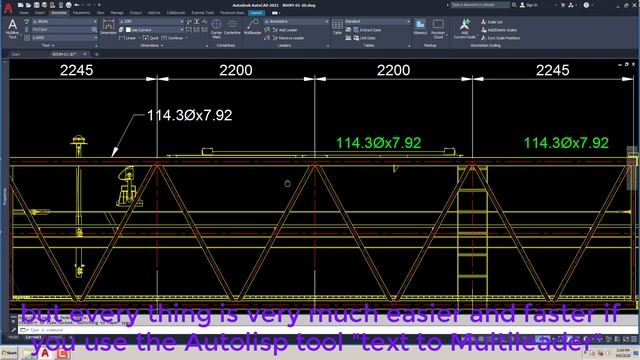This screenshot has height=360, width=640.
Task: Select the white 114.3Øx7.92 leader text
Action: [x=189, y=116]
